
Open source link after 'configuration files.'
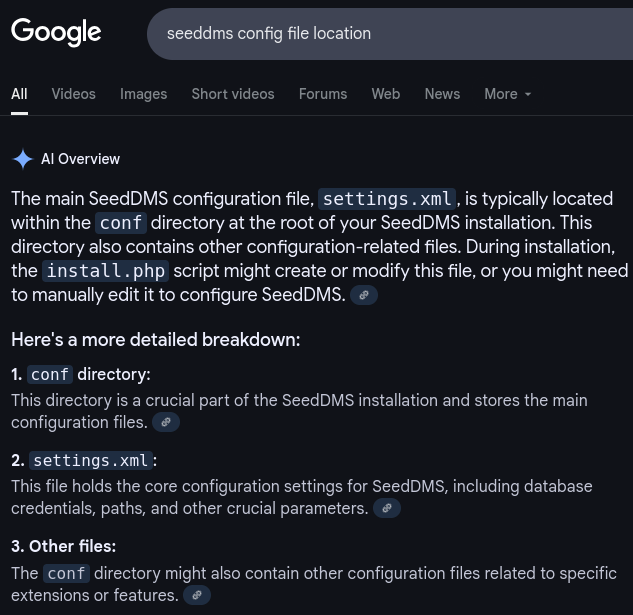166,422
